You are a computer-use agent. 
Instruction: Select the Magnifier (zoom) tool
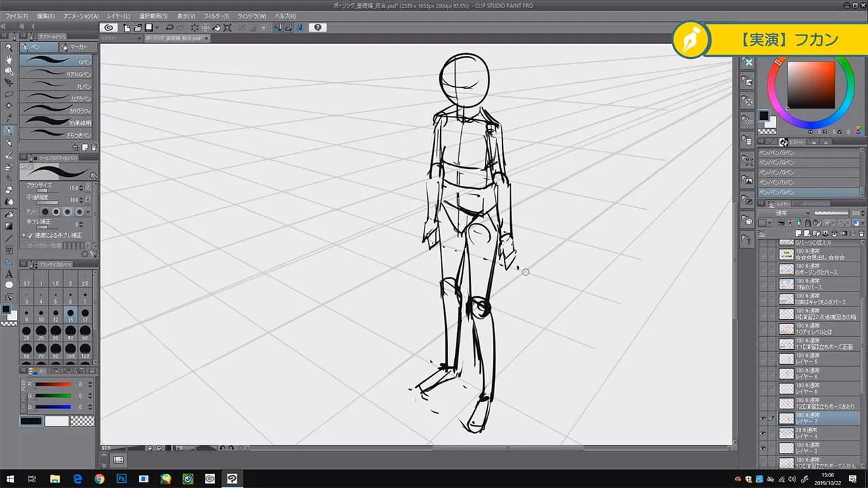pos(9,47)
